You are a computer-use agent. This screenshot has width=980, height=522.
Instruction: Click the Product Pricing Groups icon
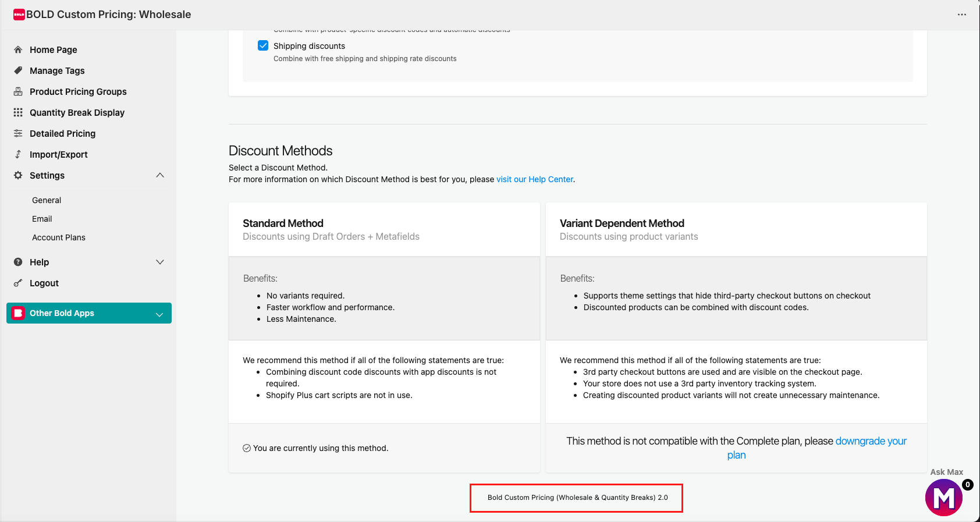pos(18,91)
